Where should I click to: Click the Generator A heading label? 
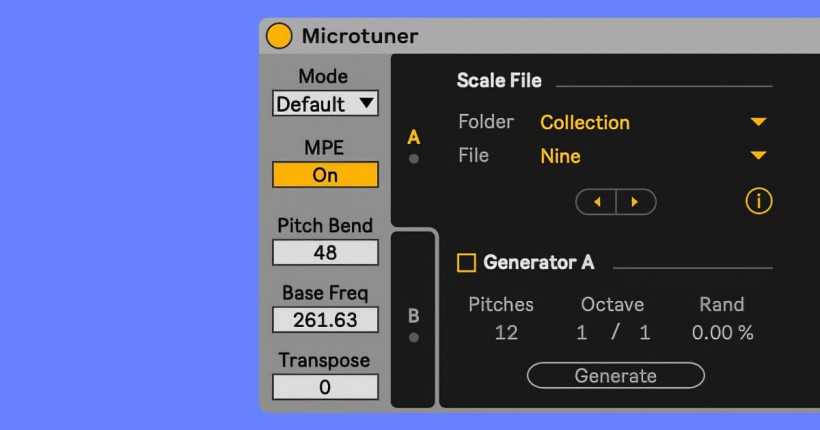click(x=539, y=262)
